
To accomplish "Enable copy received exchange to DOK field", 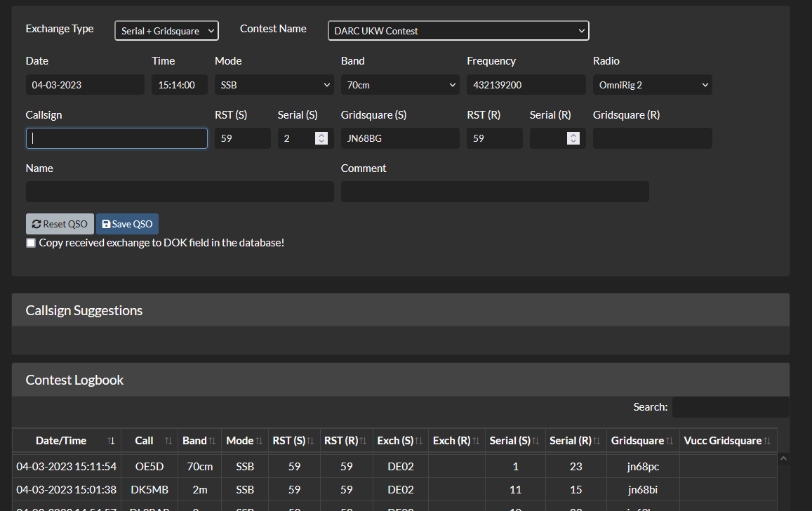I will tap(30, 242).
